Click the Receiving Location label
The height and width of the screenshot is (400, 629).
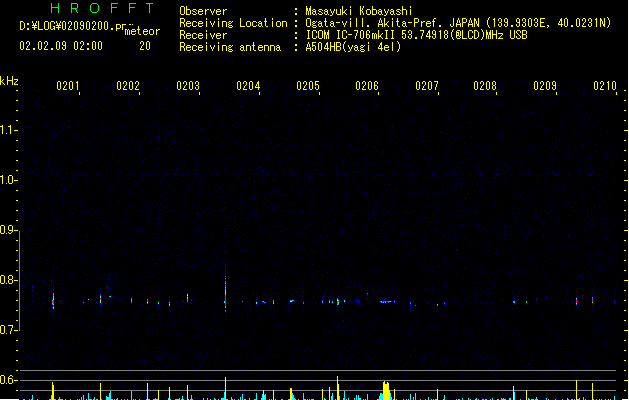(x=233, y=23)
